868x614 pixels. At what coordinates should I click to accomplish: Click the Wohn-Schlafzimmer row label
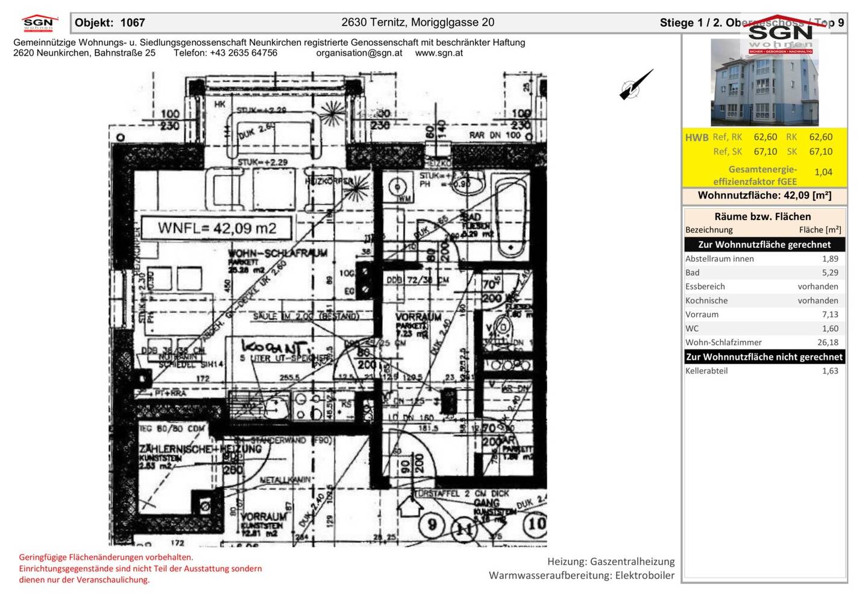pos(723,343)
